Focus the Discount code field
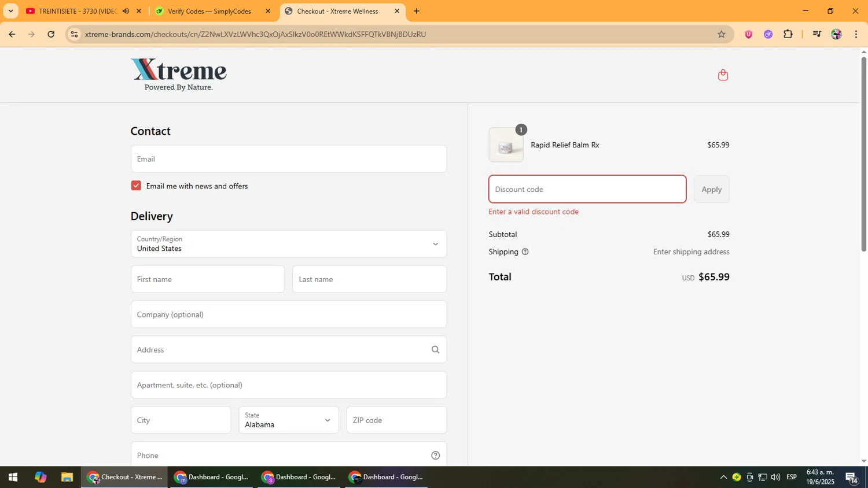Viewport: 868px width, 488px height. [587, 189]
